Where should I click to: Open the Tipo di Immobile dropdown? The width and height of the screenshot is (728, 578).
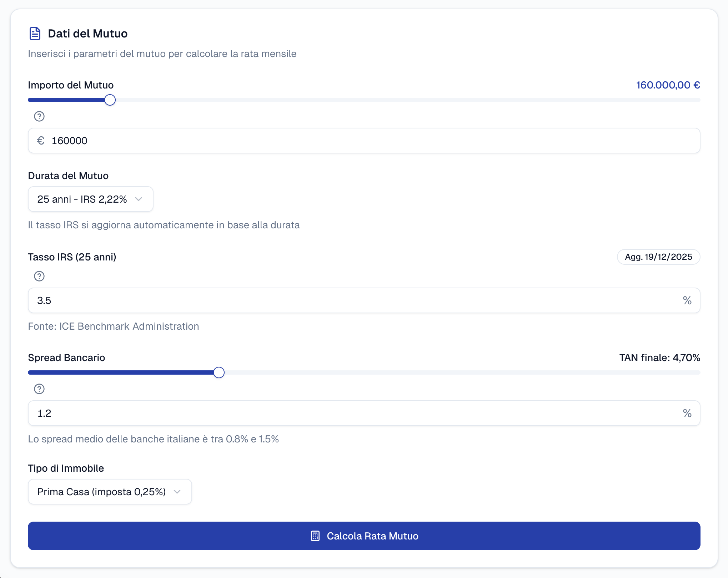110,492
